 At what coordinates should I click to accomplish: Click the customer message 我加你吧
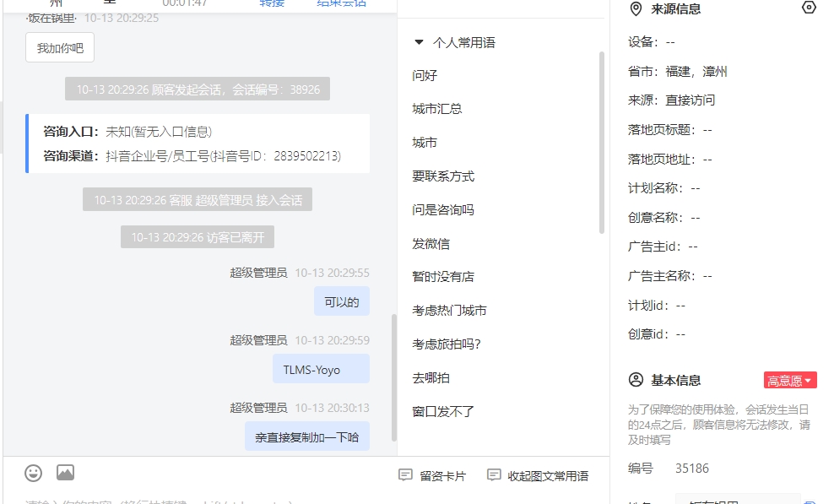click(x=60, y=47)
